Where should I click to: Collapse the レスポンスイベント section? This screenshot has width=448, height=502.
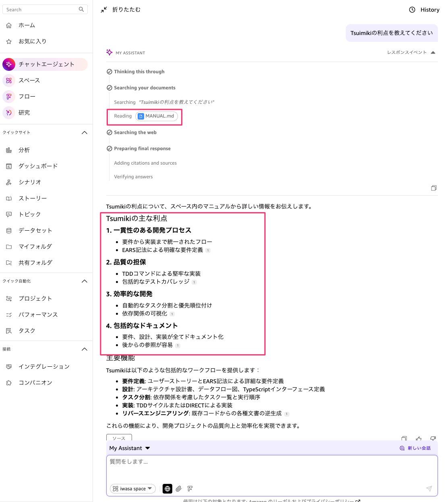click(433, 52)
